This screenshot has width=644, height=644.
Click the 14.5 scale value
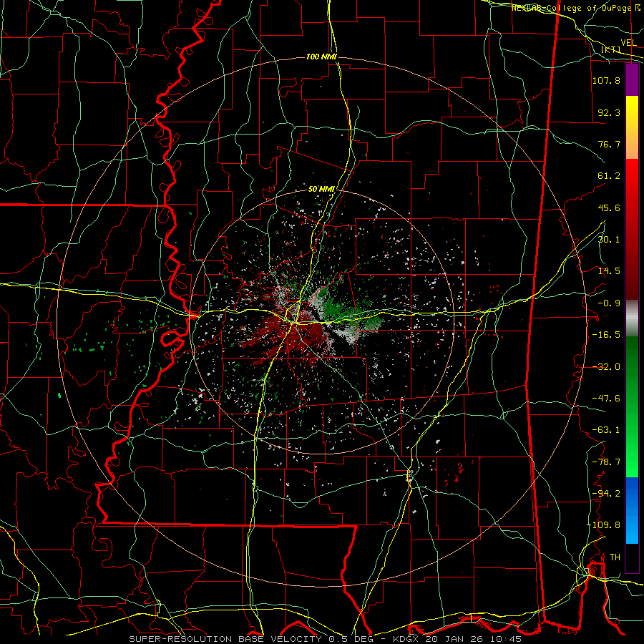coord(609,271)
